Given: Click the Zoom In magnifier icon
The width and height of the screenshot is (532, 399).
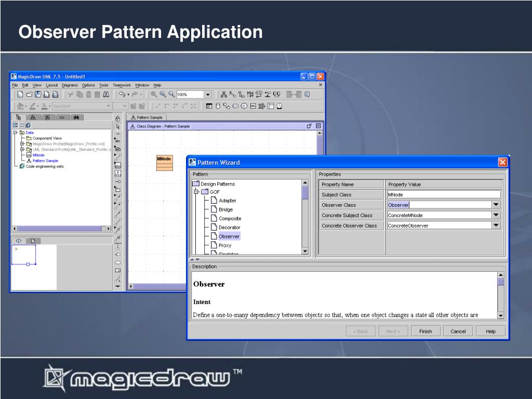Looking at the screenshot, I should (x=163, y=95).
